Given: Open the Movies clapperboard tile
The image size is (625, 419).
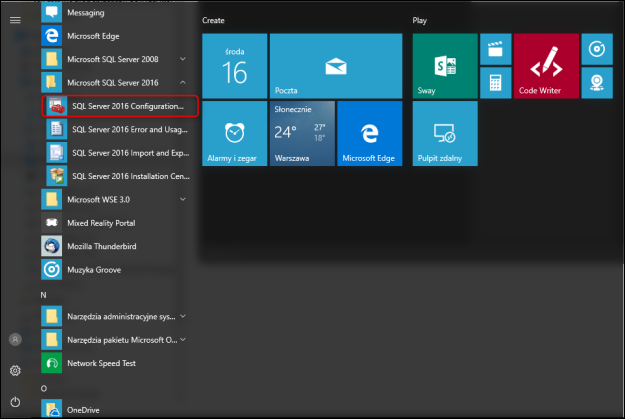Looking at the screenshot, I should pos(491,48).
